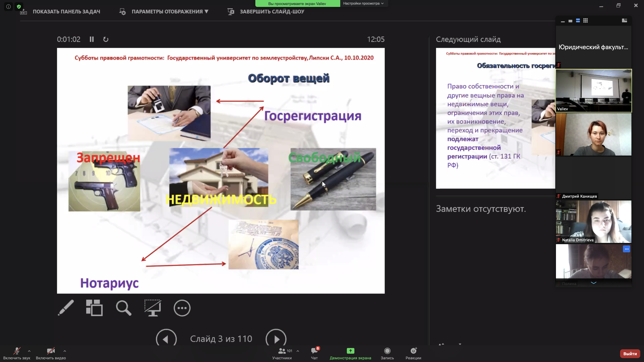Switch video panel to thumbnail strip view
This screenshot has height=362, width=644.
point(578,21)
